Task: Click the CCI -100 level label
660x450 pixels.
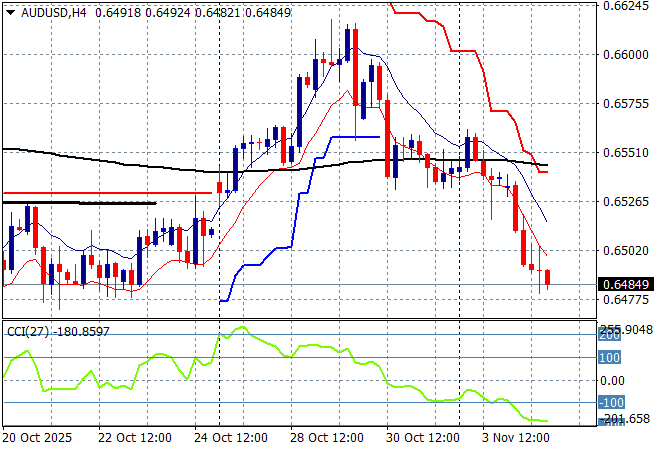Action: coord(610,403)
